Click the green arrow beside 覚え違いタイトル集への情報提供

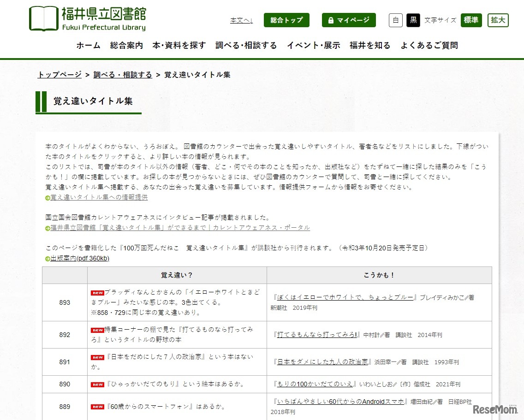[47, 197]
